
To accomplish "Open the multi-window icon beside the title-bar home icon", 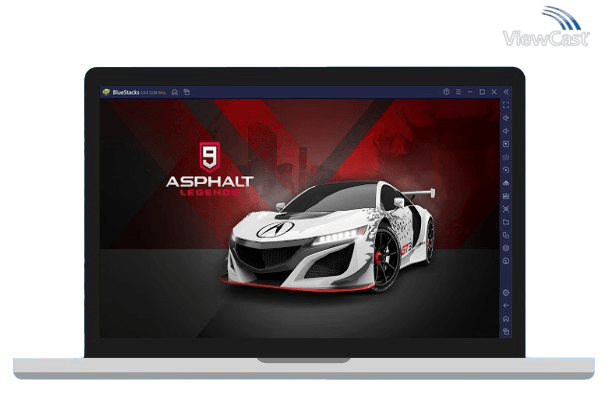I will 187,92.
